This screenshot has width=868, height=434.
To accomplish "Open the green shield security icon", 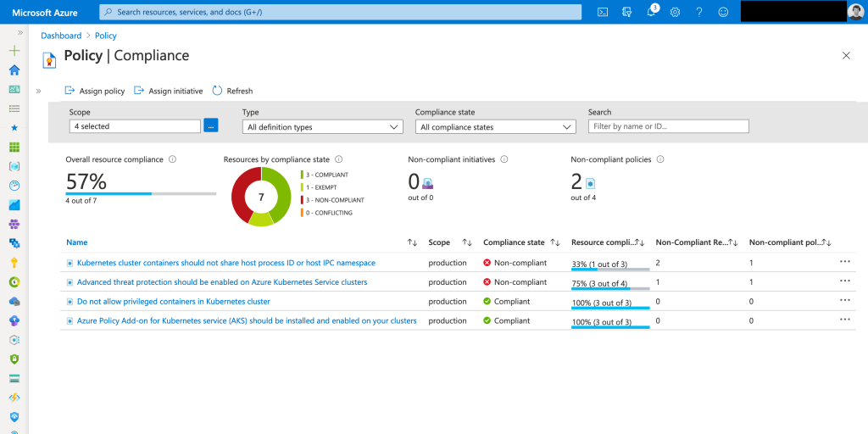I will [14, 359].
